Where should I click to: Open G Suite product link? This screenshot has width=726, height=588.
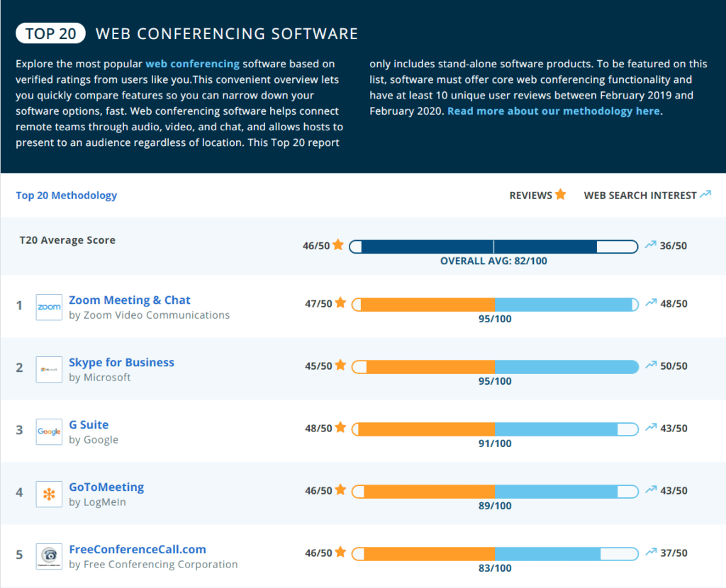coord(89,424)
